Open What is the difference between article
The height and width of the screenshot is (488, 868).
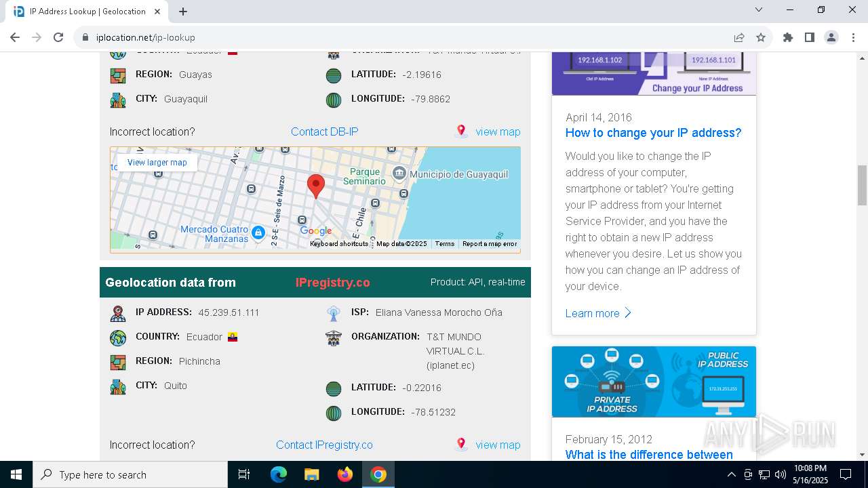point(649,454)
